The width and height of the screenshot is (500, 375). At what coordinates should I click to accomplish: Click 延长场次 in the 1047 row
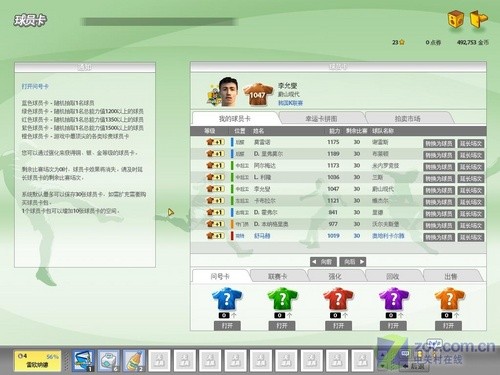coord(471,190)
